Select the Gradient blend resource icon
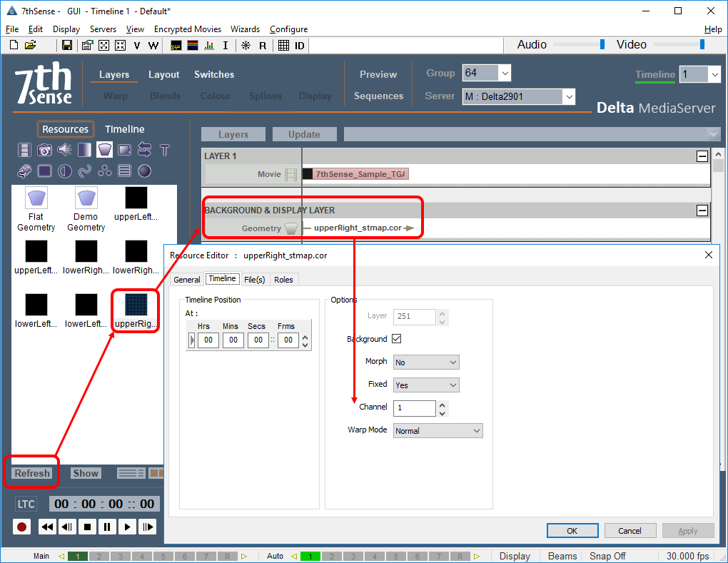The width and height of the screenshot is (728, 563). [x=84, y=150]
